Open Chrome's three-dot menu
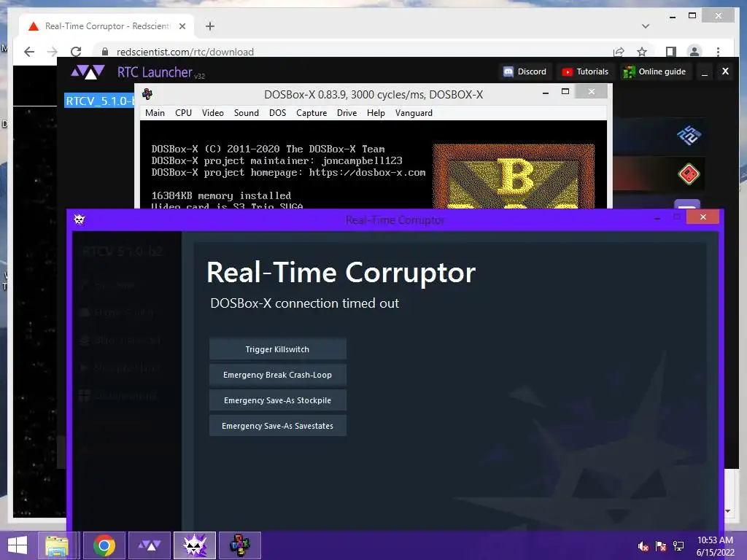Screen dimensions: 747x560 coord(718,52)
